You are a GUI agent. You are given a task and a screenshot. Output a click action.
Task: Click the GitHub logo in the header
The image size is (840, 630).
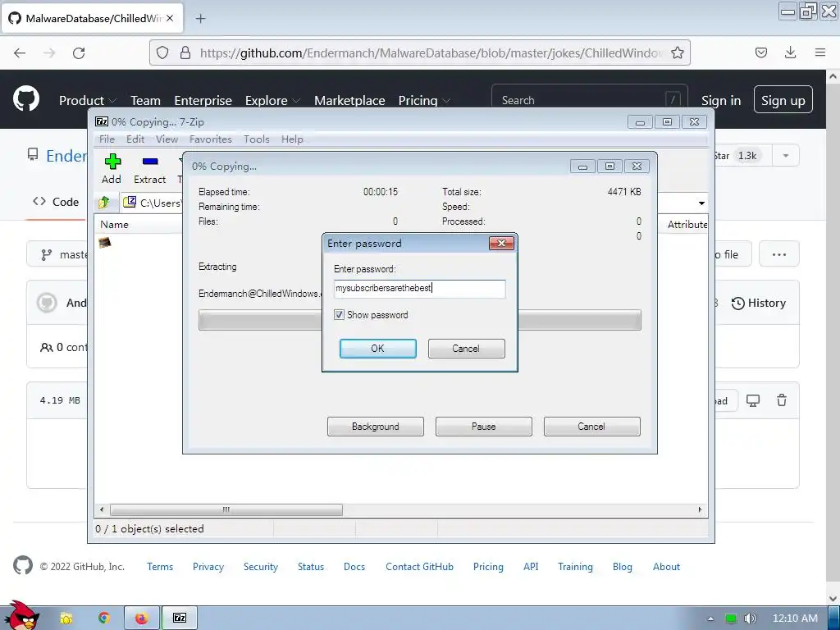26,99
